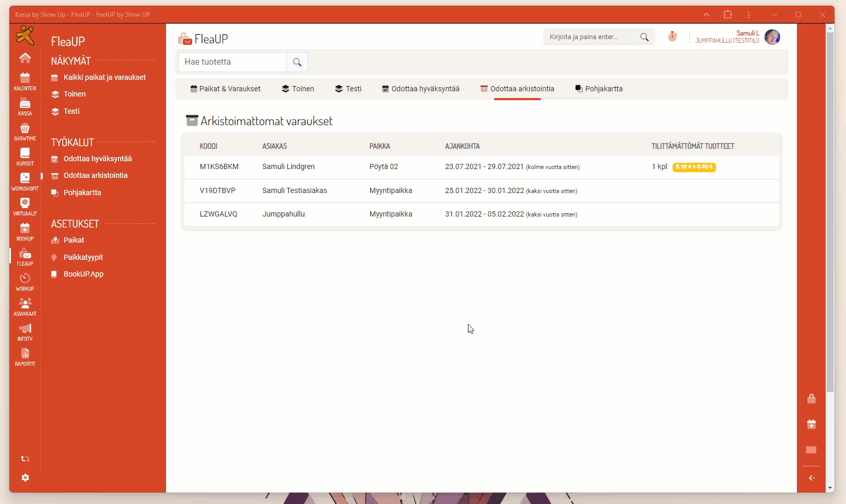Open the Asiakkaat customers icon
The width and height of the screenshot is (846, 504).
pyautogui.click(x=25, y=307)
